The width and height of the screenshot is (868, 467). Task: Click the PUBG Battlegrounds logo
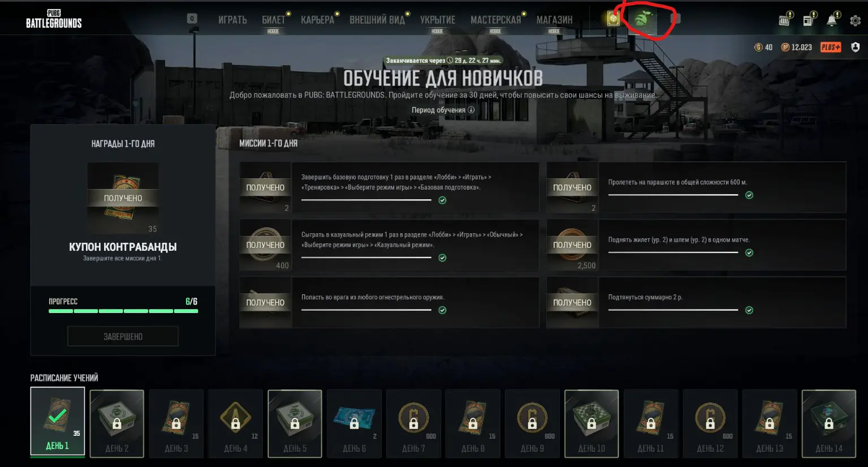[x=54, y=19]
